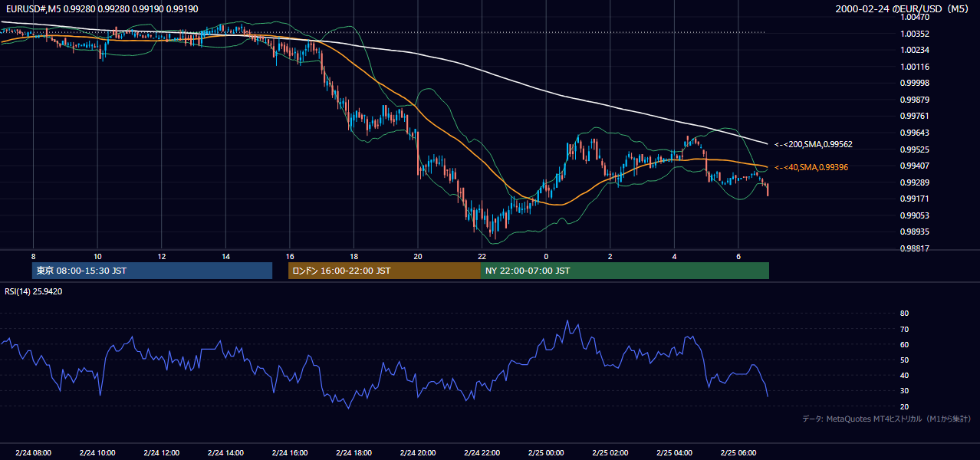Click the 2/25 02:00 time axis label
The height and width of the screenshot is (460, 980).
point(610,452)
